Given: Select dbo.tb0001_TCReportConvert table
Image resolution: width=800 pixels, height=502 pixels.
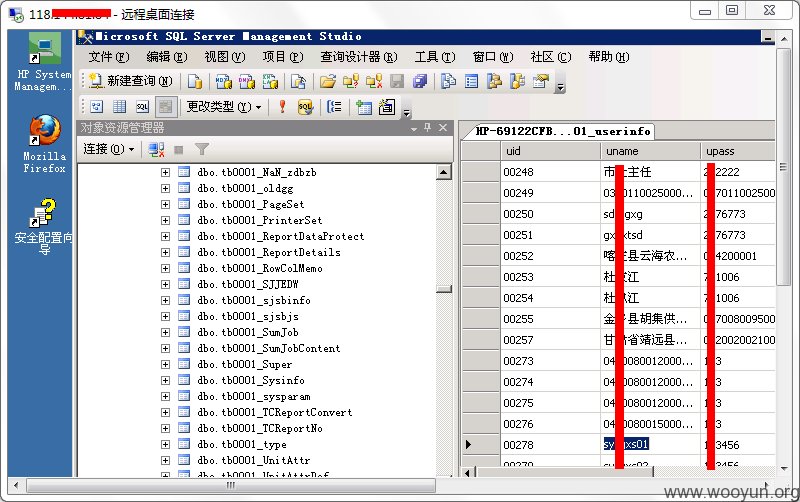Looking at the screenshot, I should coord(275,412).
